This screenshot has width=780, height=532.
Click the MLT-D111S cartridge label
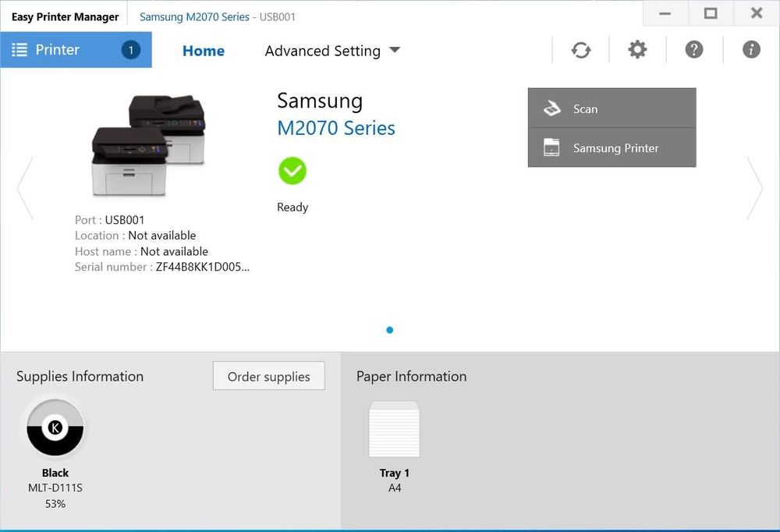pos(55,488)
